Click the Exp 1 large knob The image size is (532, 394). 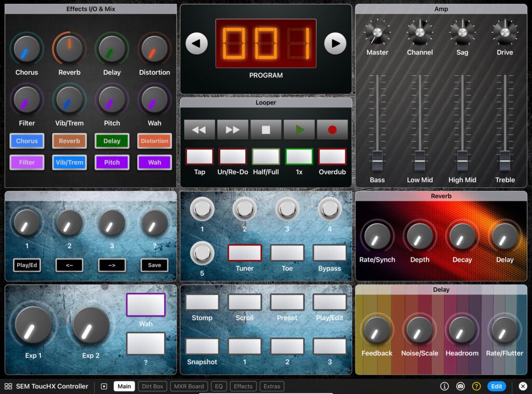(33, 325)
